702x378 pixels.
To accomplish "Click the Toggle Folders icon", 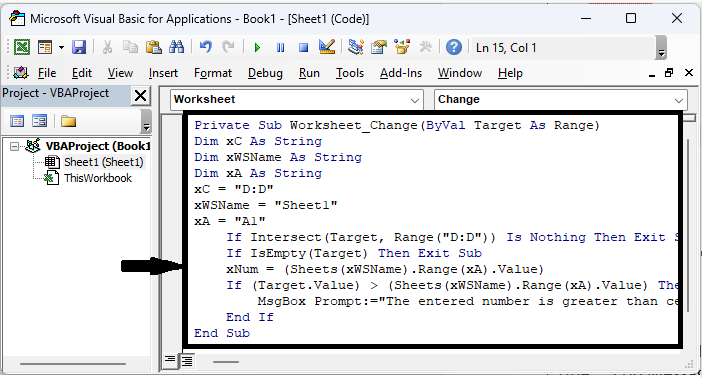I will (x=68, y=121).
